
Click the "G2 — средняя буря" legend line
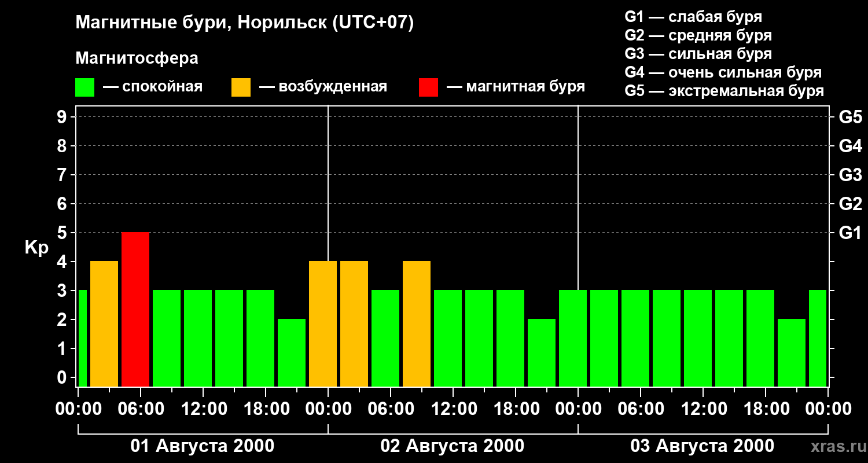click(698, 35)
